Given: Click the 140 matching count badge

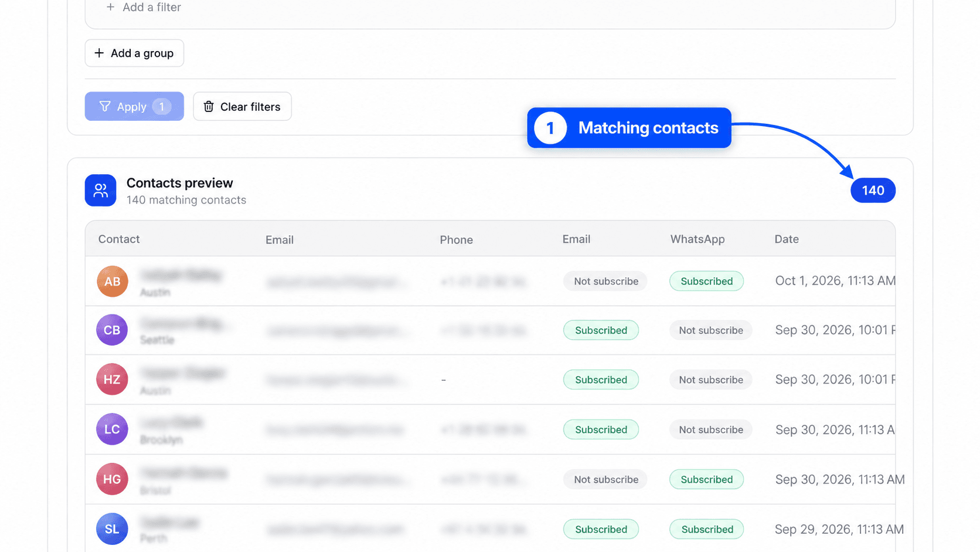Looking at the screenshot, I should (x=873, y=190).
